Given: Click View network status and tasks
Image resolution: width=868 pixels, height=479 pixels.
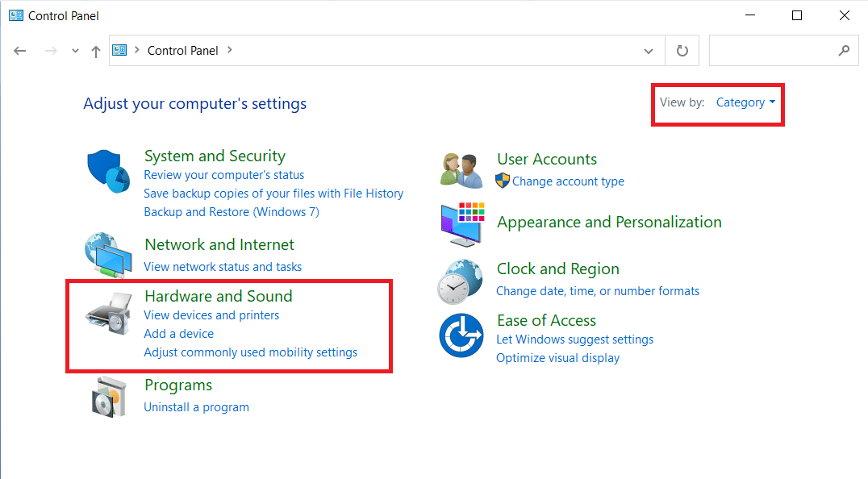Looking at the screenshot, I should tap(223, 266).
